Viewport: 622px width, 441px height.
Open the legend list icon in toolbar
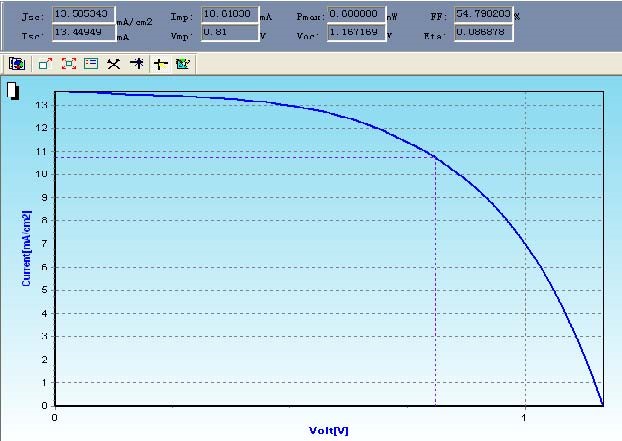[x=91, y=63]
